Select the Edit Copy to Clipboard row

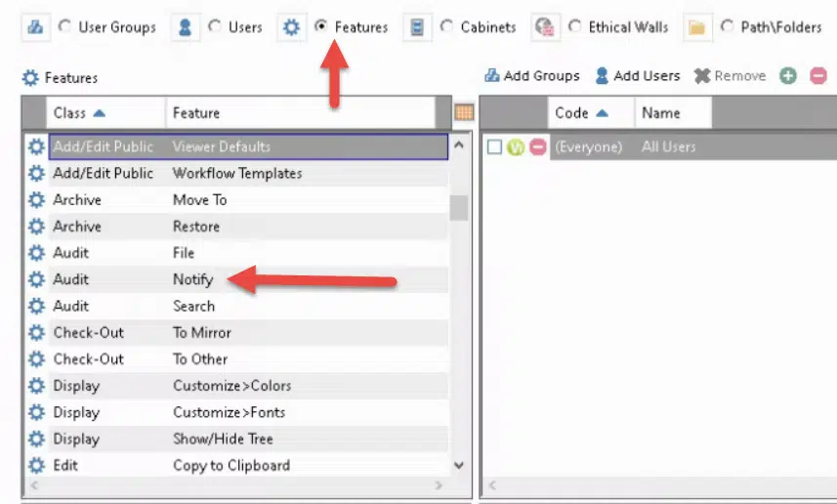[248, 465]
